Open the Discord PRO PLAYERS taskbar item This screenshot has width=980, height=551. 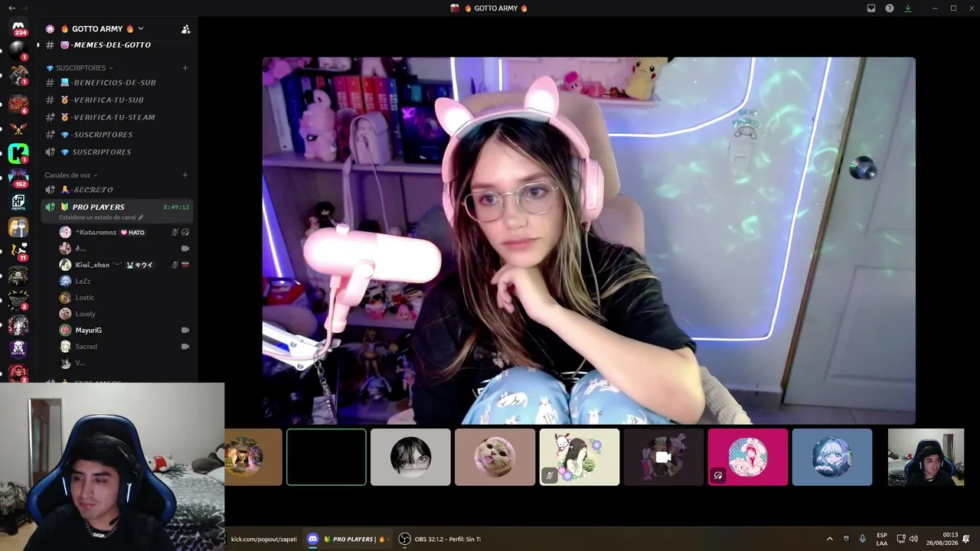click(347, 540)
